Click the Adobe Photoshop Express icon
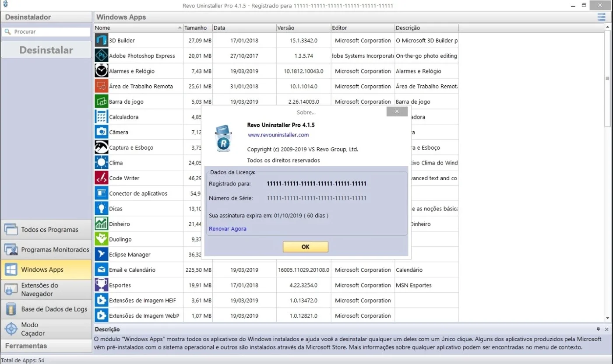613x364 pixels. [x=102, y=56]
